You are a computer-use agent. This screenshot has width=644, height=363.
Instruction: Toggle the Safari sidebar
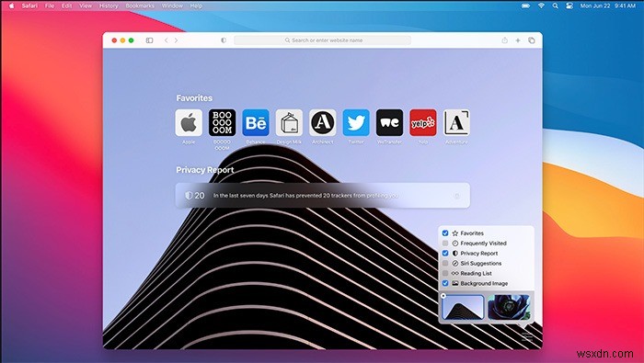tap(149, 40)
